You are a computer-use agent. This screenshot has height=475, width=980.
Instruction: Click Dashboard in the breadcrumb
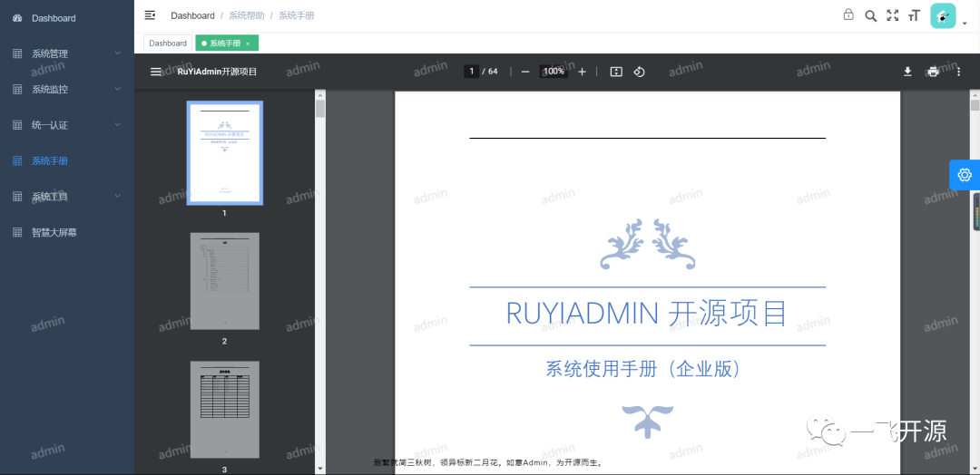pos(192,15)
